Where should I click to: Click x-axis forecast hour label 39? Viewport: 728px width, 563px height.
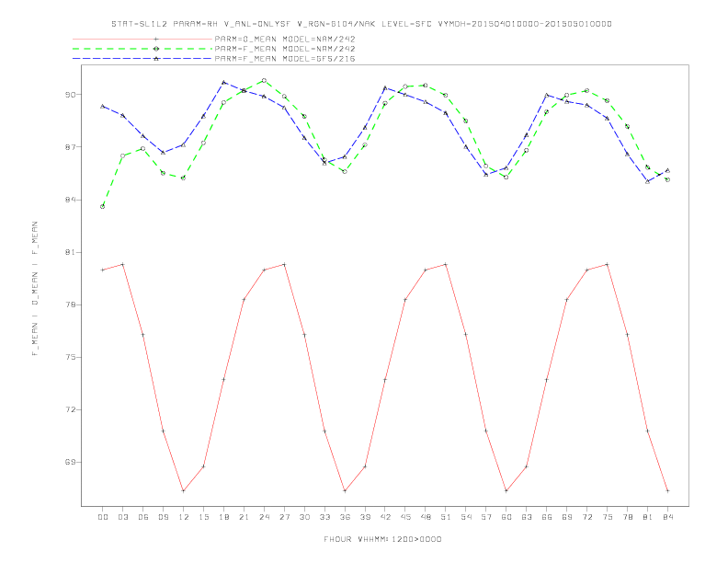pos(365,517)
